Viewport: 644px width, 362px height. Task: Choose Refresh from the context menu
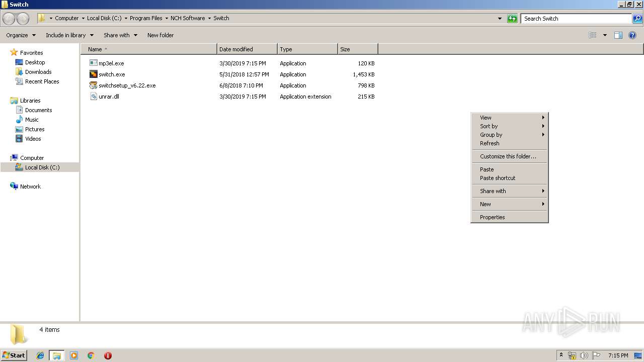click(x=509, y=143)
